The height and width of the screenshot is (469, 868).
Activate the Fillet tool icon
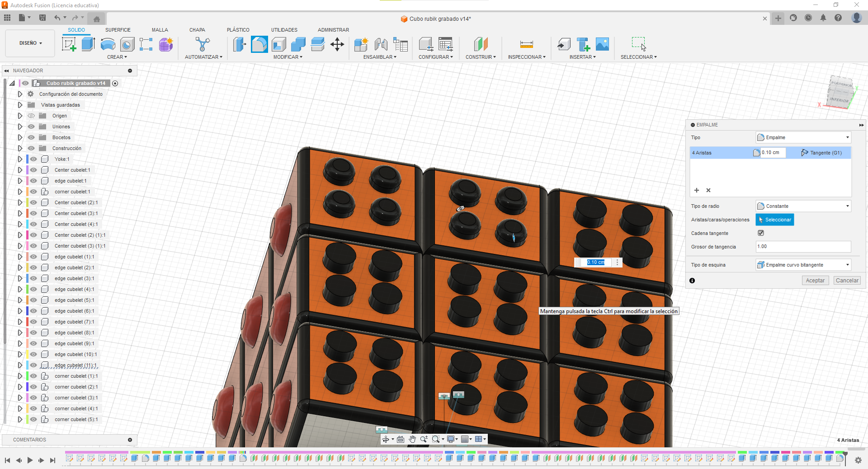(259, 44)
